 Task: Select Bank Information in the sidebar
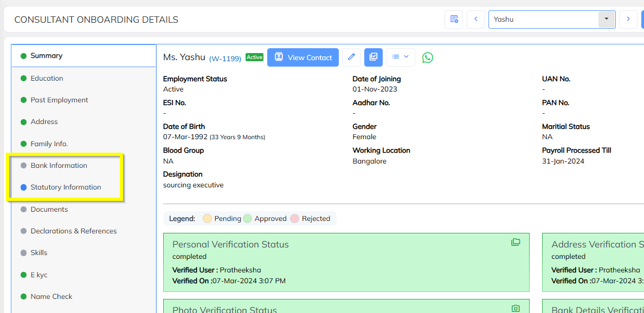(x=59, y=166)
